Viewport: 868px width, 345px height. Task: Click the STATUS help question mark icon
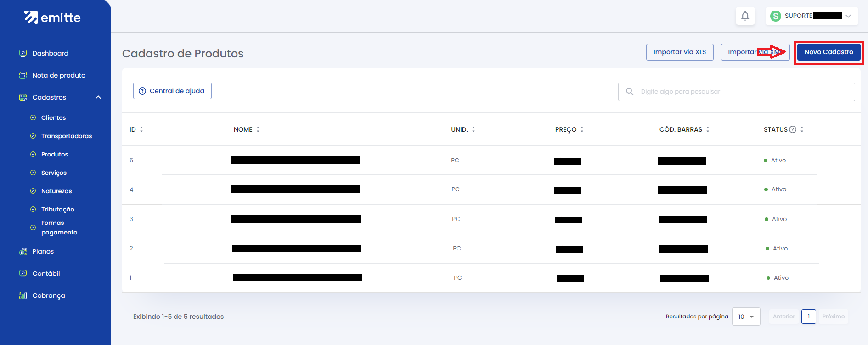(x=793, y=129)
